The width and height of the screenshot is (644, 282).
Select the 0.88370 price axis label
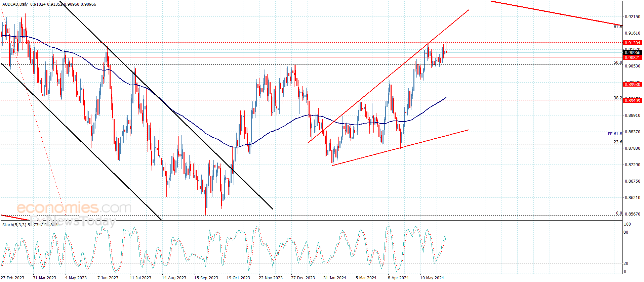pos(632,132)
